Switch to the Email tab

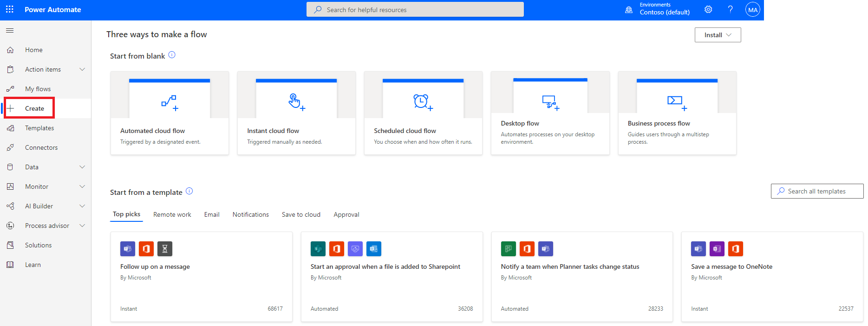pyautogui.click(x=212, y=214)
